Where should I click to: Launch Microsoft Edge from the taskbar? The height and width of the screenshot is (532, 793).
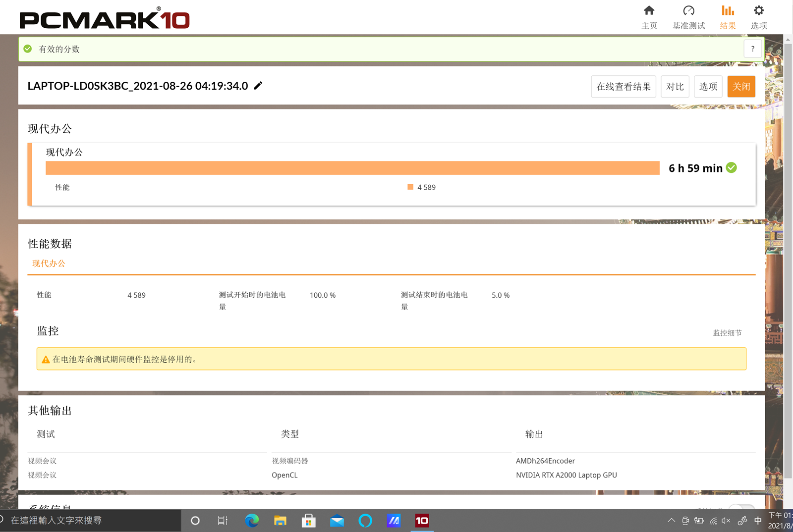(x=252, y=521)
